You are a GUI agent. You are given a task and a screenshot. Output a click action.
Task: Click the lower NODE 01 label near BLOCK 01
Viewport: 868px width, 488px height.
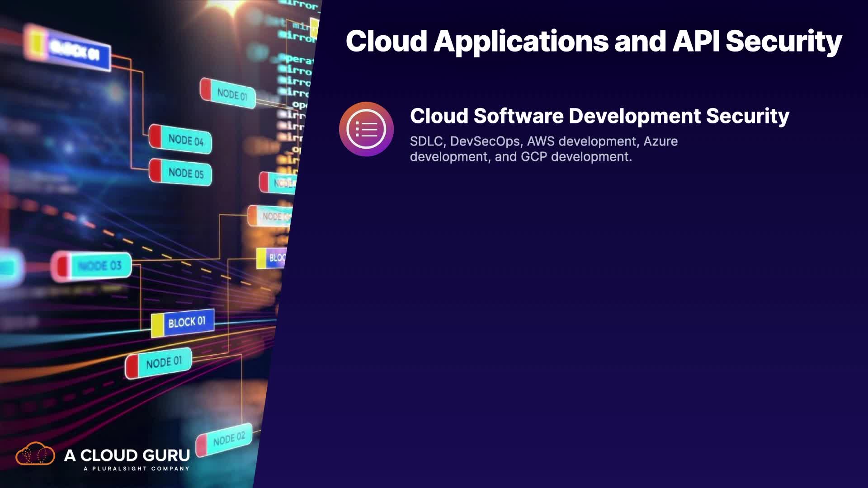point(164,362)
